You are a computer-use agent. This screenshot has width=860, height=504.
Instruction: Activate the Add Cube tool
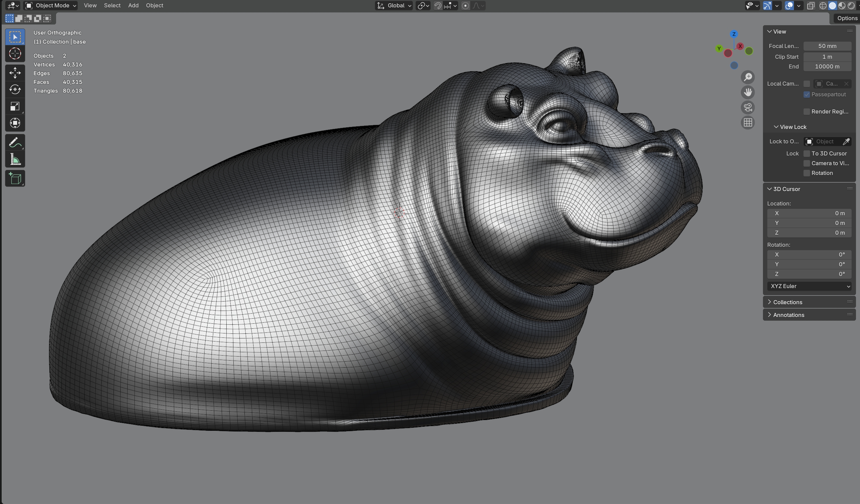15,178
